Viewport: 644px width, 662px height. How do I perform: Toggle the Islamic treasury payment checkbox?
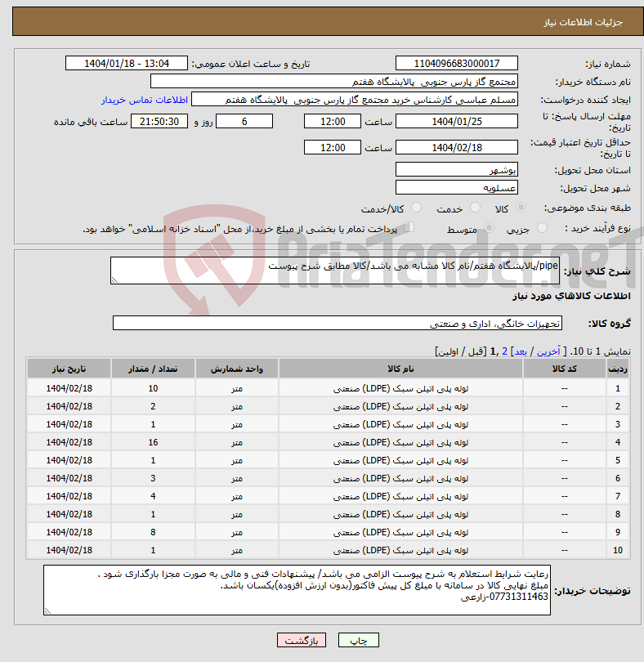(409, 227)
